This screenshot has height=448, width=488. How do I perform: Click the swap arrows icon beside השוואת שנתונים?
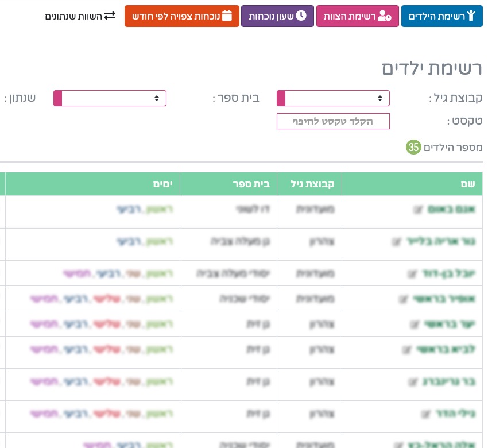point(110,16)
